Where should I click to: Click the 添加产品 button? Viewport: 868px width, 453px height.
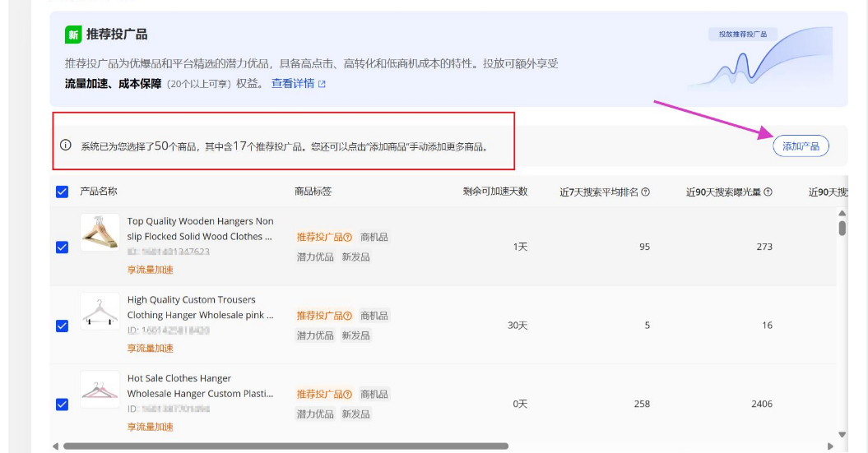pyautogui.click(x=801, y=146)
